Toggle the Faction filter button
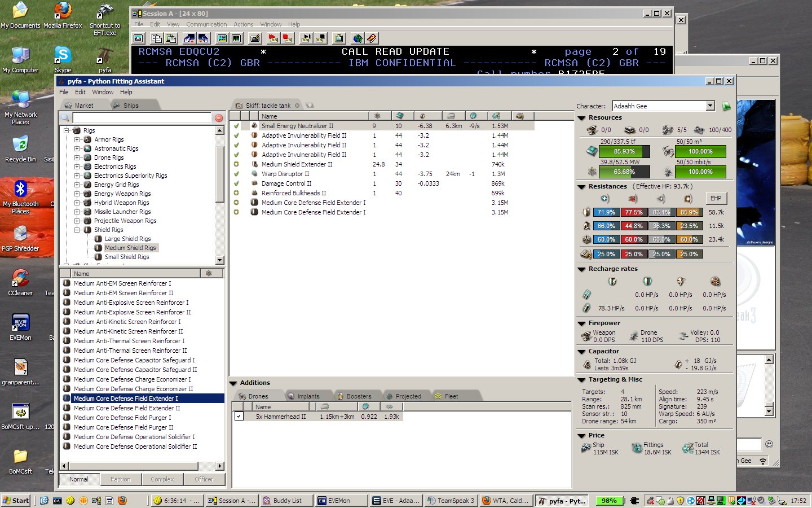 click(x=120, y=479)
